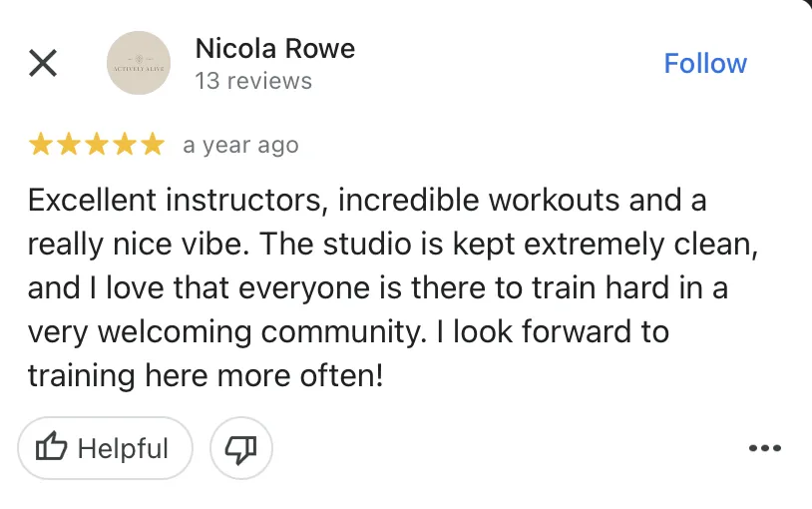The image size is (812, 509).
Task: Click the 'a year ago' timestamp
Action: pos(240,146)
